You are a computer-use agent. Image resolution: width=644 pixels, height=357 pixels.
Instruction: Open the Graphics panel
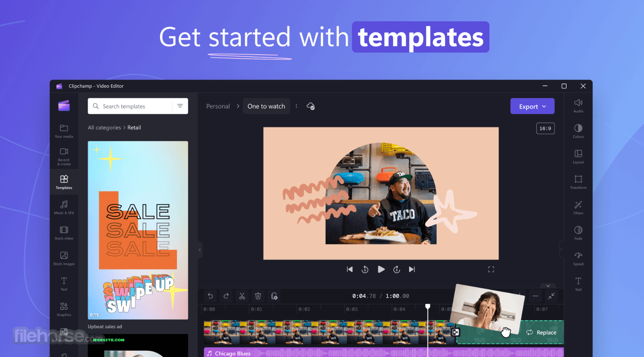pyautogui.click(x=64, y=309)
